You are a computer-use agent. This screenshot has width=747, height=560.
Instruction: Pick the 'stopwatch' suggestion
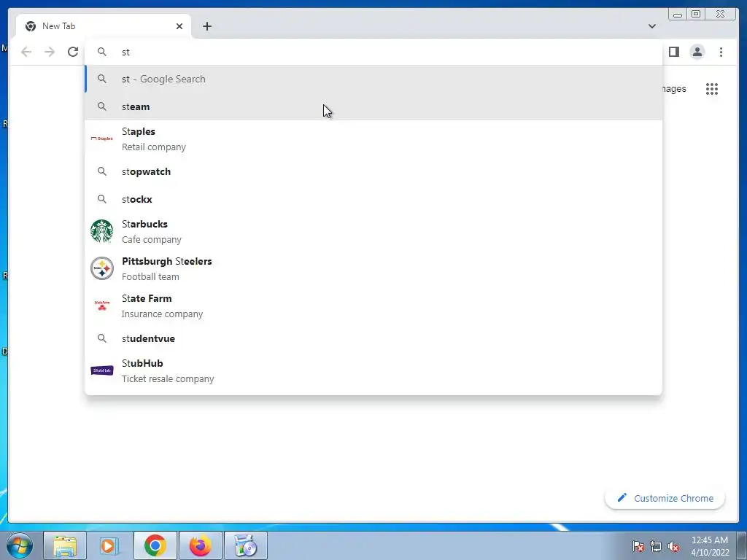[373, 171]
